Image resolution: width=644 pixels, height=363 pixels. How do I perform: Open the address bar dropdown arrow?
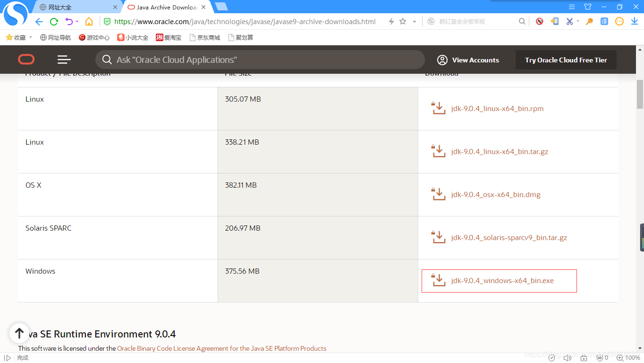[415, 22]
